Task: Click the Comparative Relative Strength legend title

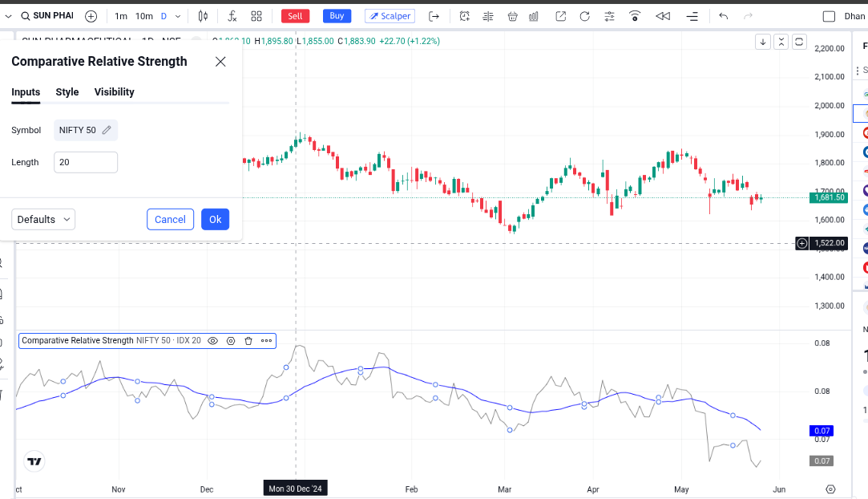Action: [x=78, y=341]
